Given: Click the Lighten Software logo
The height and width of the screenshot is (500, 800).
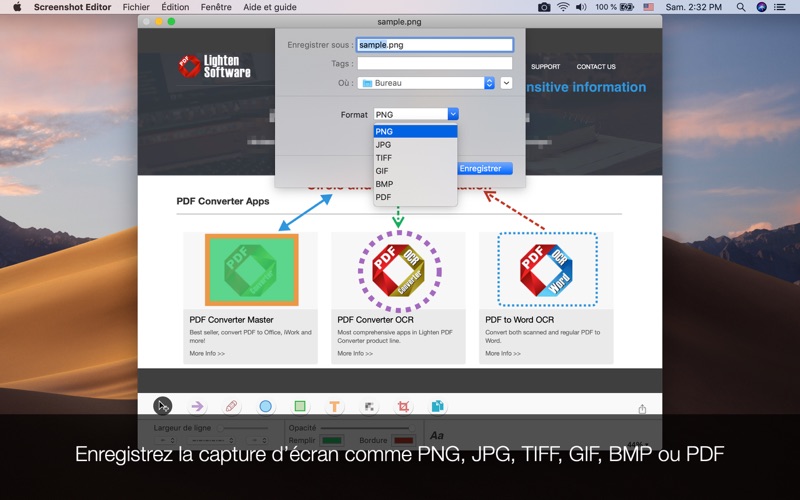Looking at the screenshot, I should (214, 66).
